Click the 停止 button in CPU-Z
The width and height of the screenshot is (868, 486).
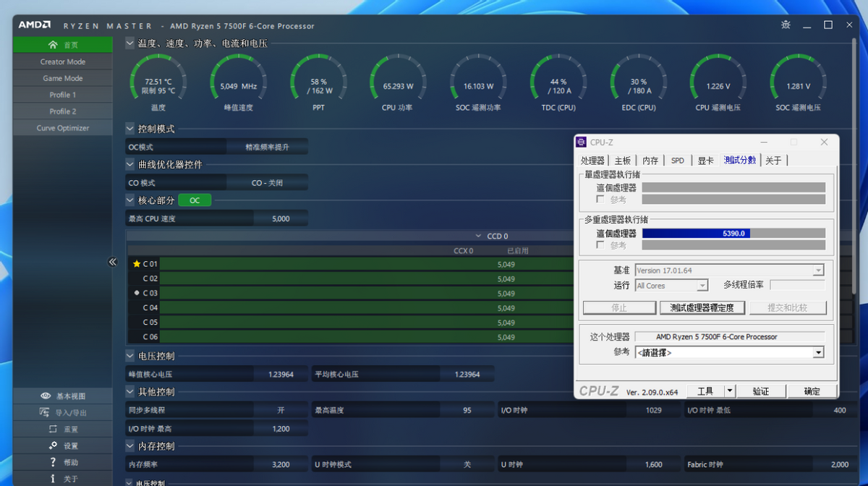coord(619,307)
